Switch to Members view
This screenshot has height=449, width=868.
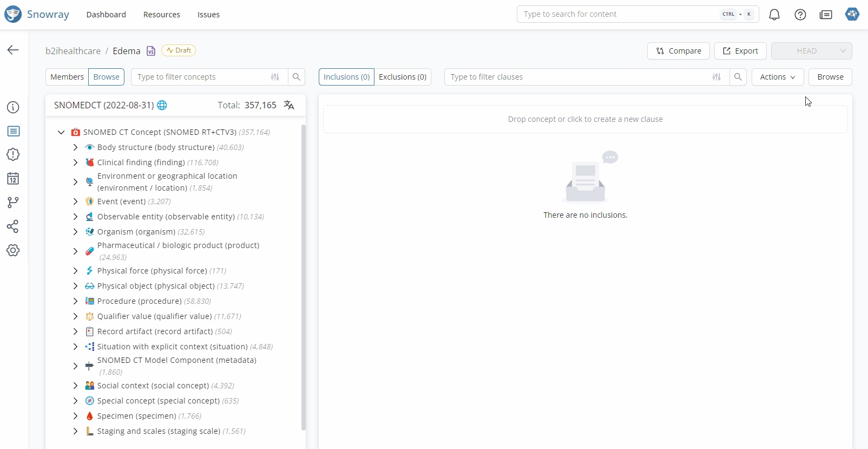pos(67,77)
